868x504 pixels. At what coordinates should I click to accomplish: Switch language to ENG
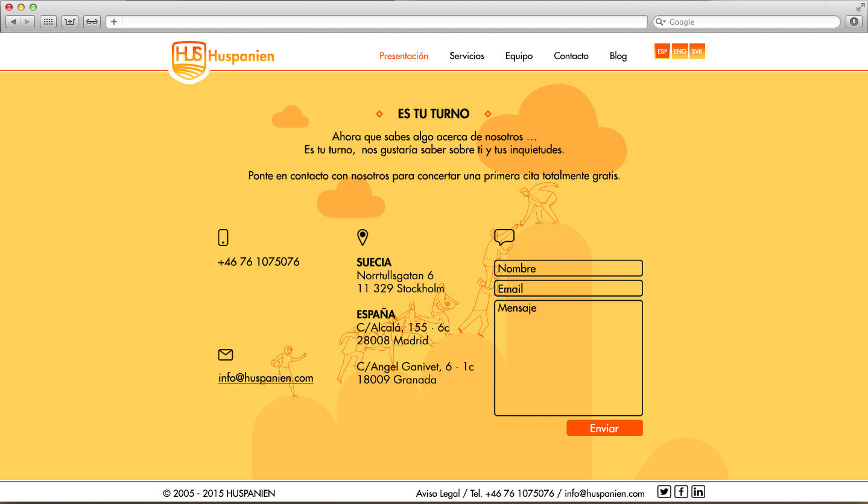[679, 51]
